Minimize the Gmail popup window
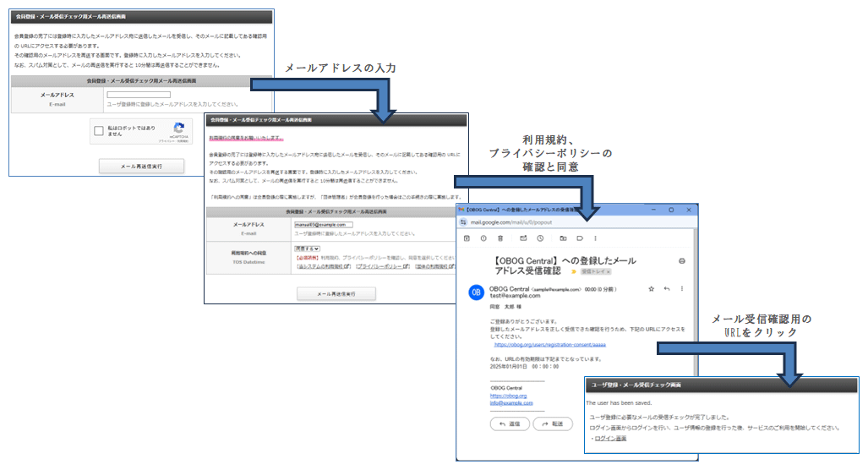 tap(654, 210)
